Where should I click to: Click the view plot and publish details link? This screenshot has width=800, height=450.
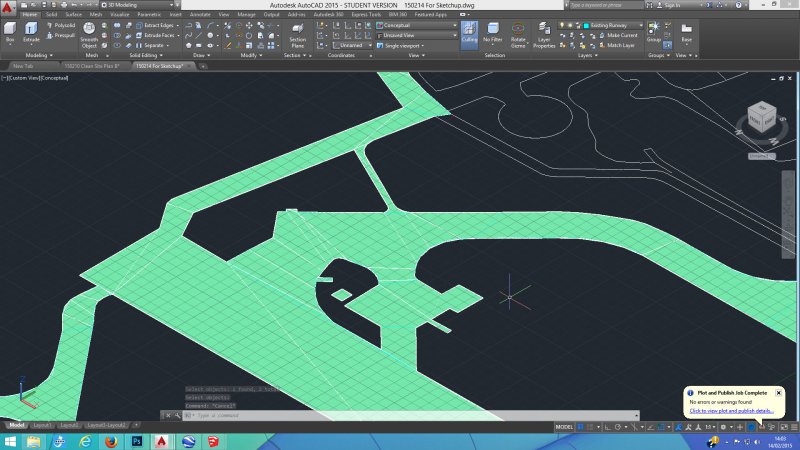click(x=730, y=410)
